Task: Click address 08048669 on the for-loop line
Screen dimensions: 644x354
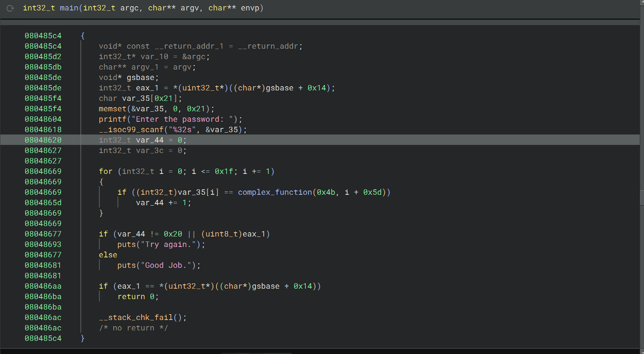Action: [43, 171]
